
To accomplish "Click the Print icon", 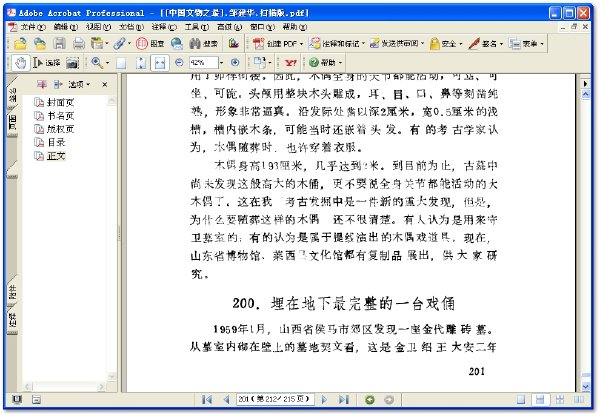I will click(x=79, y=43).
